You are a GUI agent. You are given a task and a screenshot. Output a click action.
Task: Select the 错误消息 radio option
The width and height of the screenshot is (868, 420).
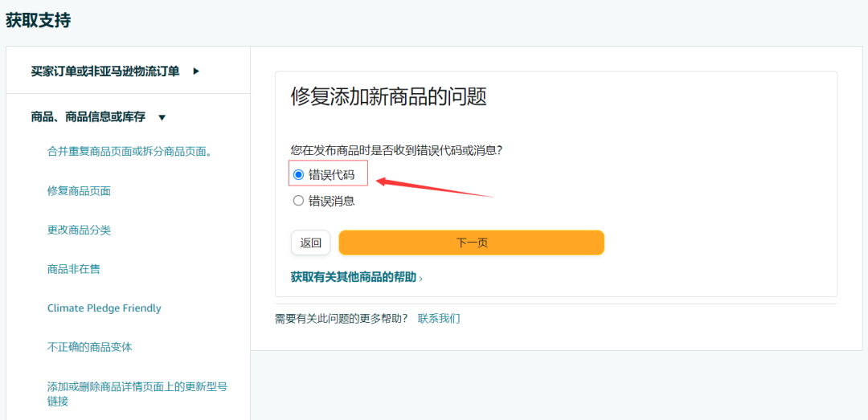pyautogui.click(x=298, y=201)
